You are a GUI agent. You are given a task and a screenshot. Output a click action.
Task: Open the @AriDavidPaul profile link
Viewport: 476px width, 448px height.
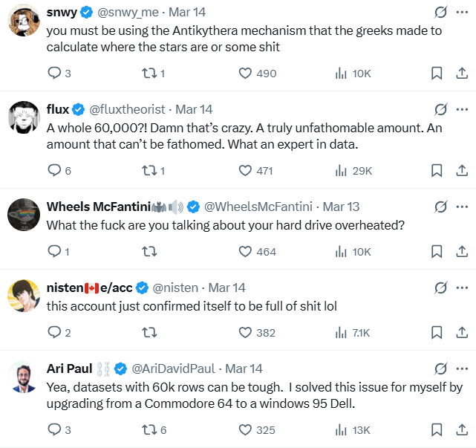174,369
